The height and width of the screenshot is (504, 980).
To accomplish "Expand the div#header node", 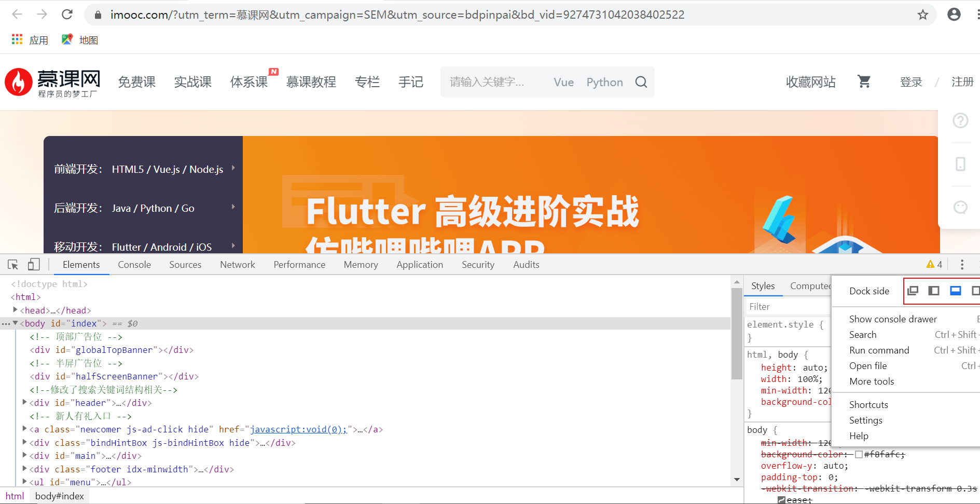I will click(24, 402).
